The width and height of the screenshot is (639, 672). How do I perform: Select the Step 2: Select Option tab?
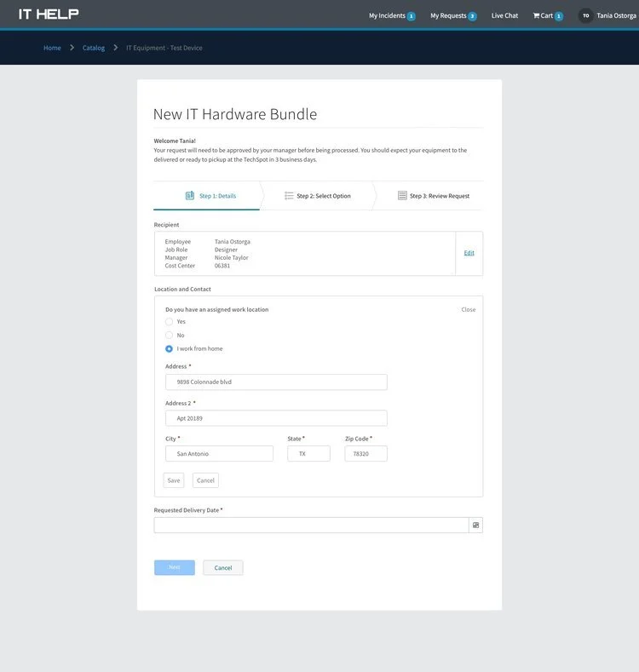(x=317, y=196)
